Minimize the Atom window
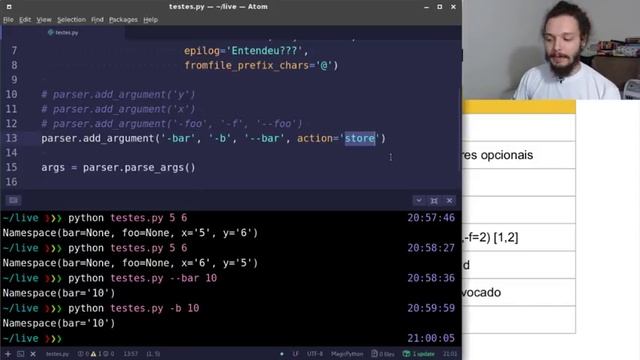The height and width of the screenshot is (360, 640). (427, 7)
